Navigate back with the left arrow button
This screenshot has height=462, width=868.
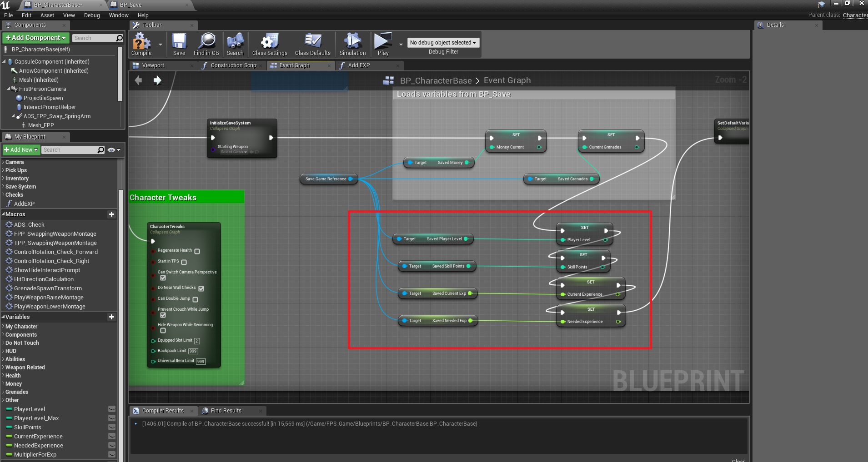pos(139,80)
